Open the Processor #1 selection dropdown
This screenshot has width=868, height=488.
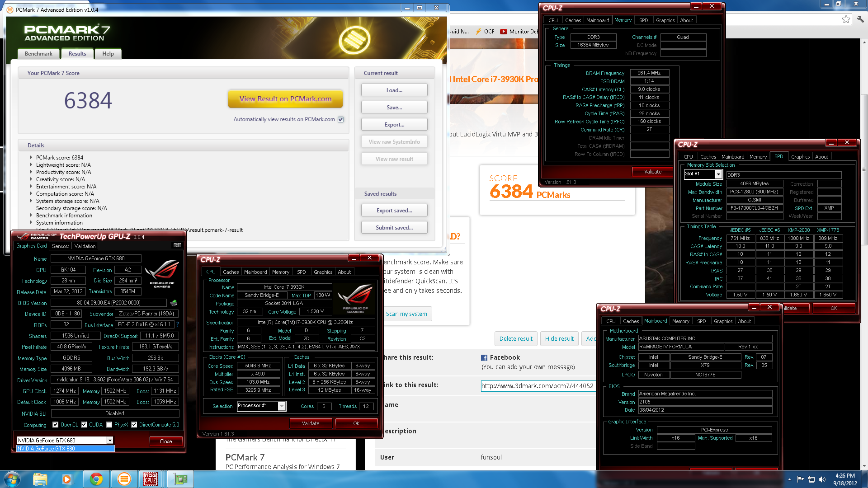282,406
